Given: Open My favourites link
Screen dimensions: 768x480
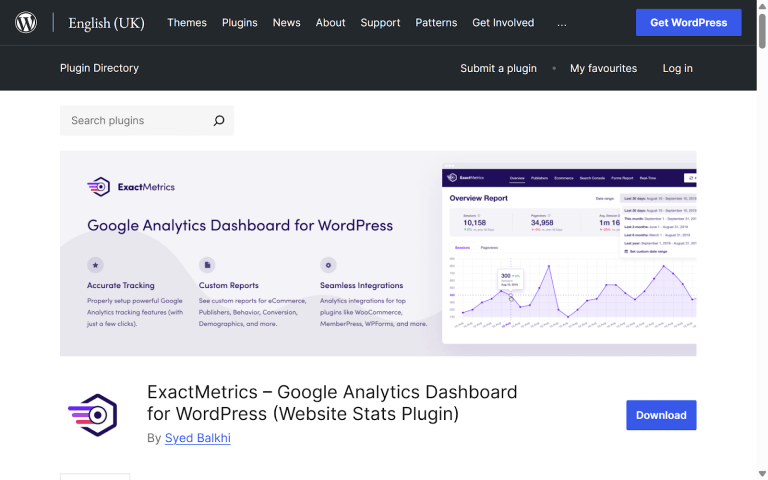Looking at the screenshot, I should coord(603,68).
